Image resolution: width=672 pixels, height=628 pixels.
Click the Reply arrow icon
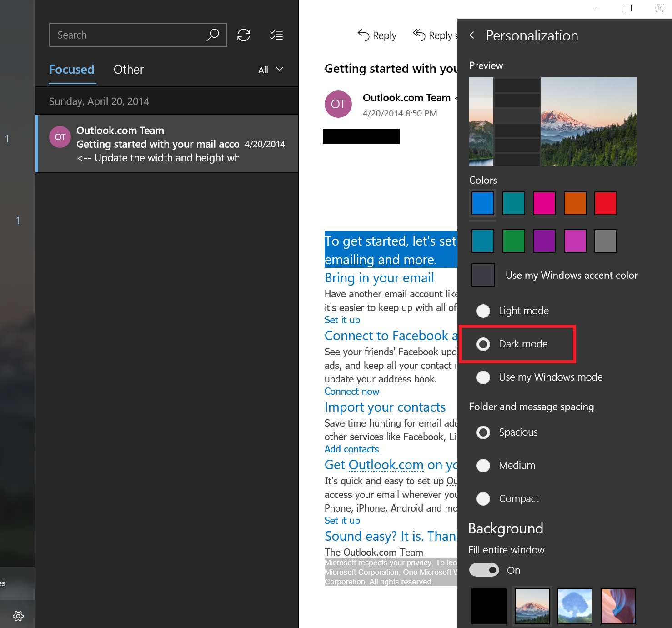point(363,35)
